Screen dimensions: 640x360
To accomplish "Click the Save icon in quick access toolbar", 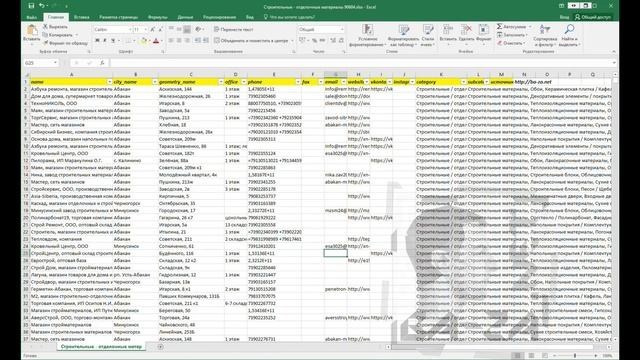I will (x=31, y=6).
